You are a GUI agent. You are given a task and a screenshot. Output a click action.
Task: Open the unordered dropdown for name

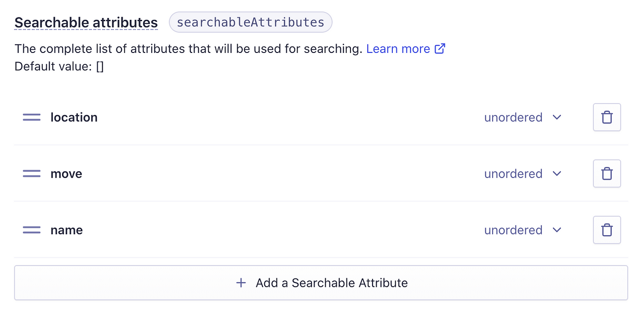(523, 230)
